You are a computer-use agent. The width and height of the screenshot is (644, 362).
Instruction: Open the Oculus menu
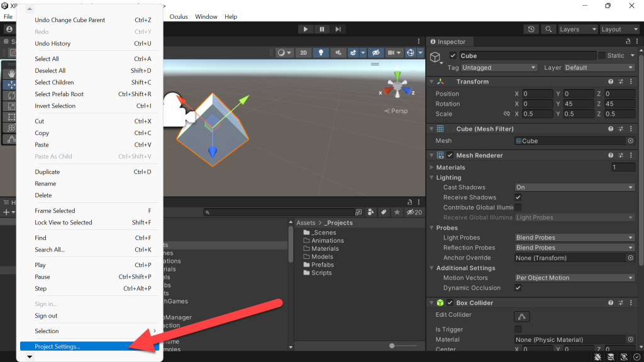pos(179,17)
